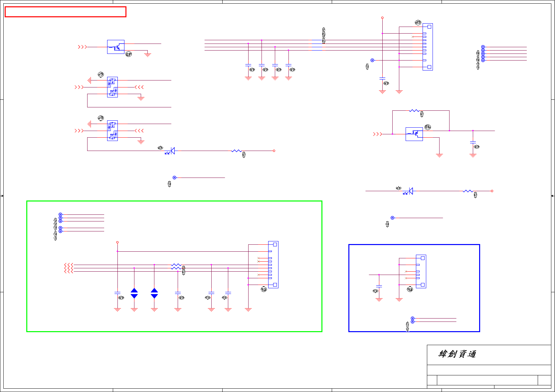
Task: Select the top test point inside the green box
Action: pos(60,214)
